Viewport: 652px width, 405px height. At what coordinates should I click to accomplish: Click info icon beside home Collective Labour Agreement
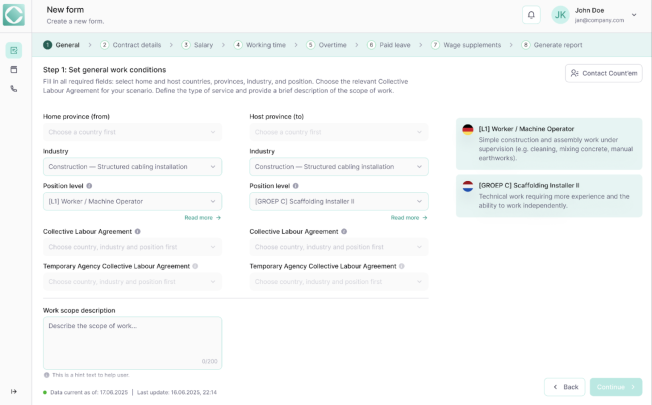point(138,231)
